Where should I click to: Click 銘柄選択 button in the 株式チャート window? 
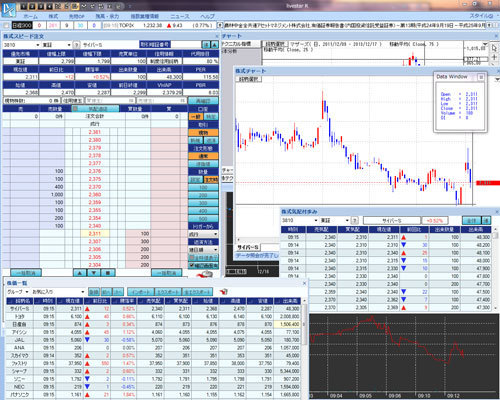249,79
